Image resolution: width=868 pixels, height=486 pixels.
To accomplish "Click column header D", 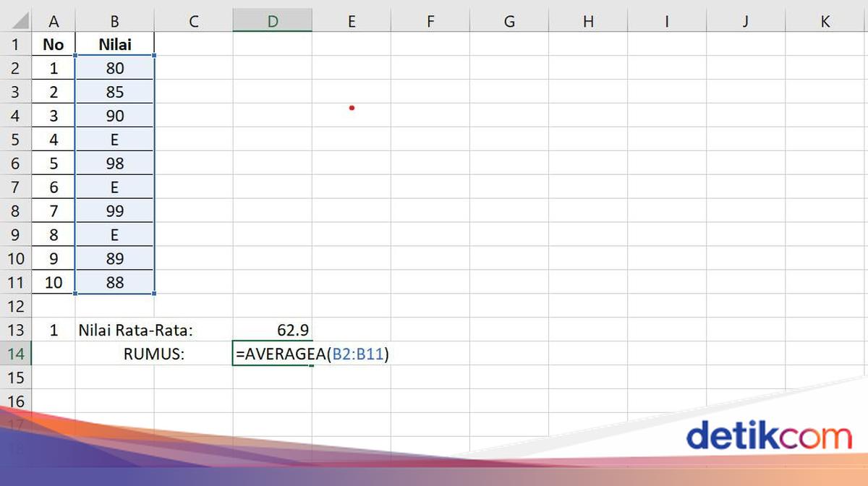I will click(273, 21).
